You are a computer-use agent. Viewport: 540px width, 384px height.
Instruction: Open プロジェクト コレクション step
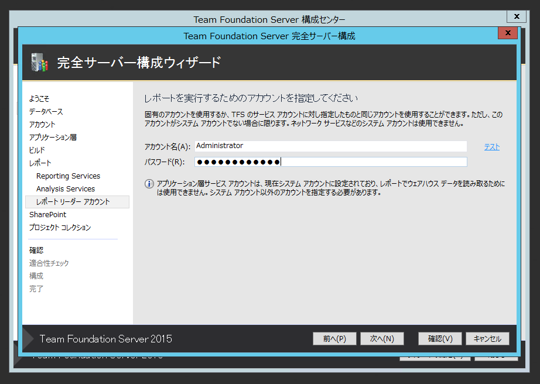tap(60, 227)
